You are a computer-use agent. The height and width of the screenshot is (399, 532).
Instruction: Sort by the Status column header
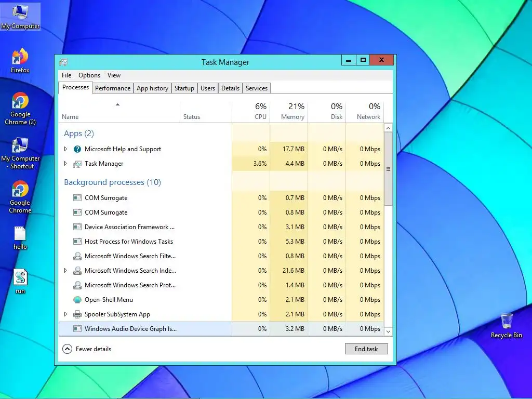tap(206, 112)
